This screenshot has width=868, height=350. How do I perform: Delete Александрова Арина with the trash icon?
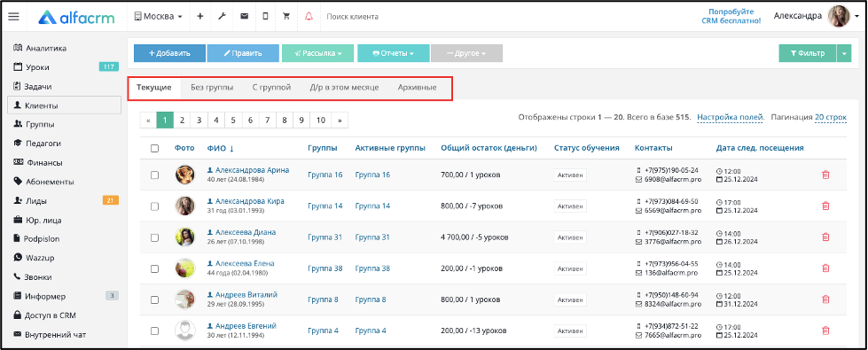point(825,175)
